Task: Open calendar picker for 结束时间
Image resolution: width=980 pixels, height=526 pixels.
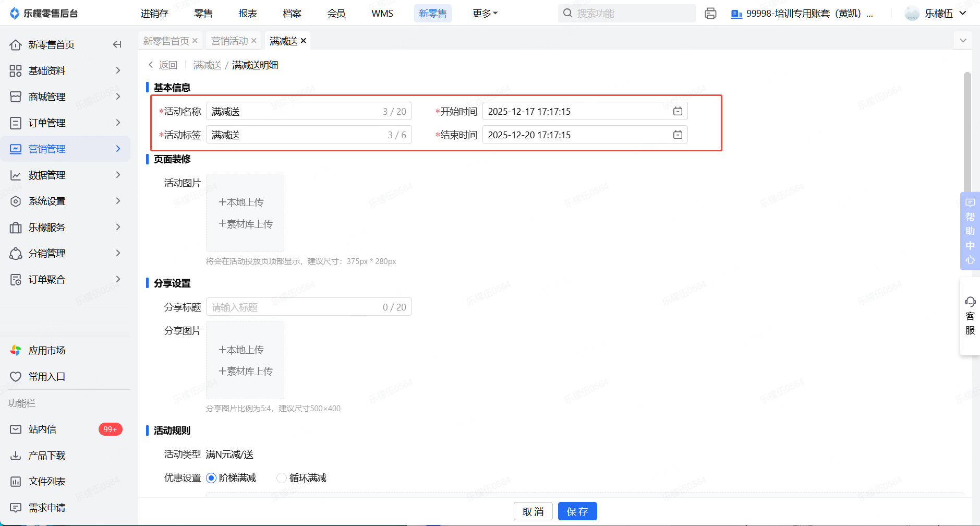Action: point(677,135)
